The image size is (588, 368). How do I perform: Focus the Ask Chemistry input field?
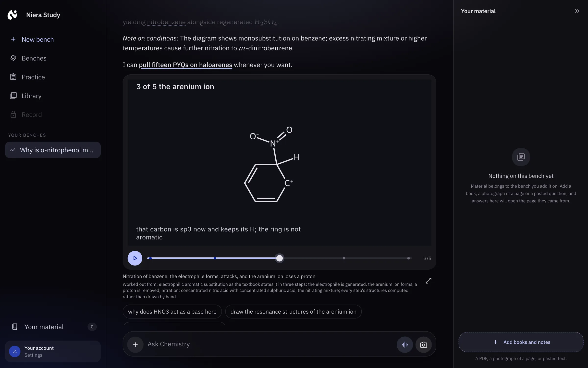[269, 344]
